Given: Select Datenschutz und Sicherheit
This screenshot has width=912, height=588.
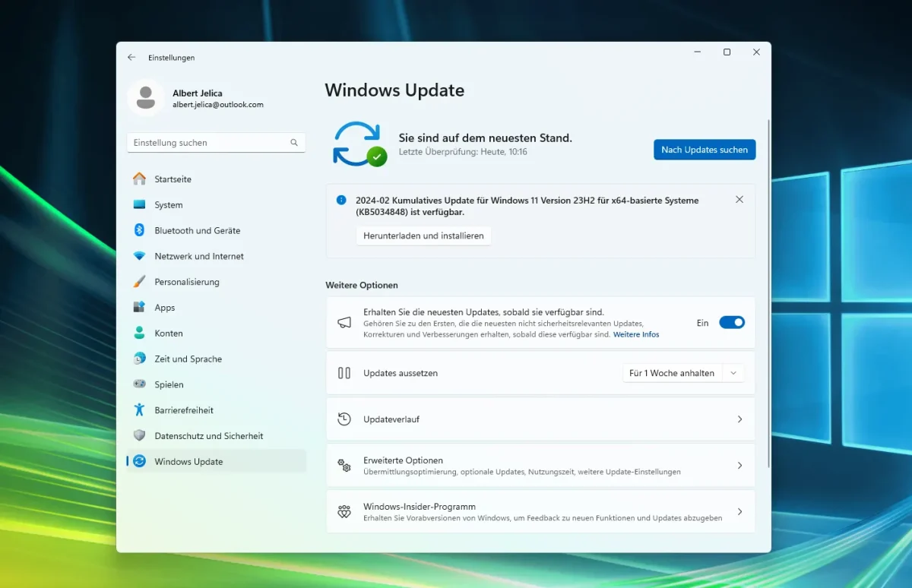Looking at the screenshot, I should (x=216, y=436).
